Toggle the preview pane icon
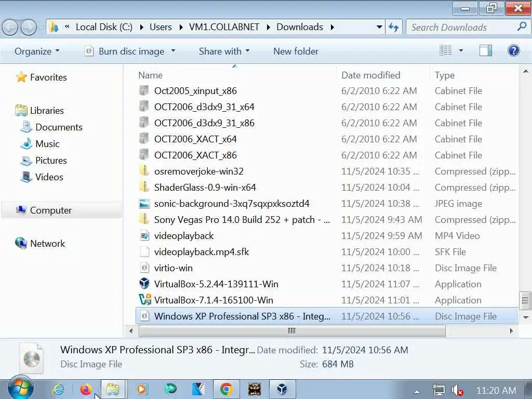 (486, 51)
